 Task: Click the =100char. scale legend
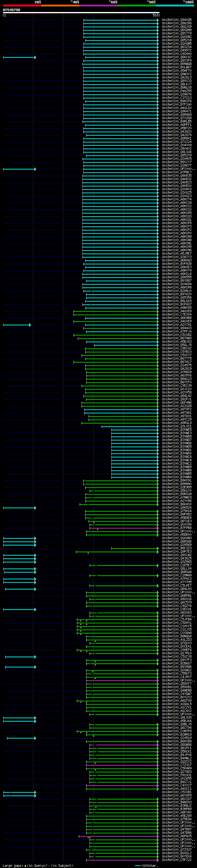pyautogui.click(x=147, y=865)
